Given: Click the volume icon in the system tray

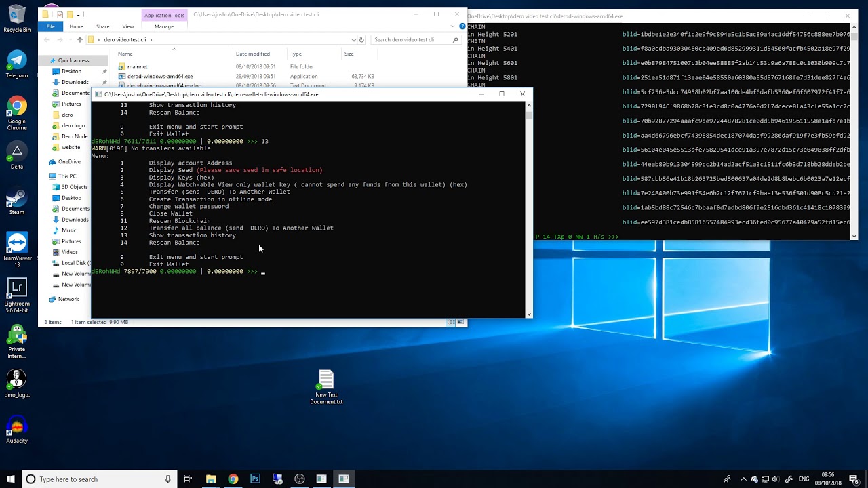Looking at the screenshot, I should (774, 479).
